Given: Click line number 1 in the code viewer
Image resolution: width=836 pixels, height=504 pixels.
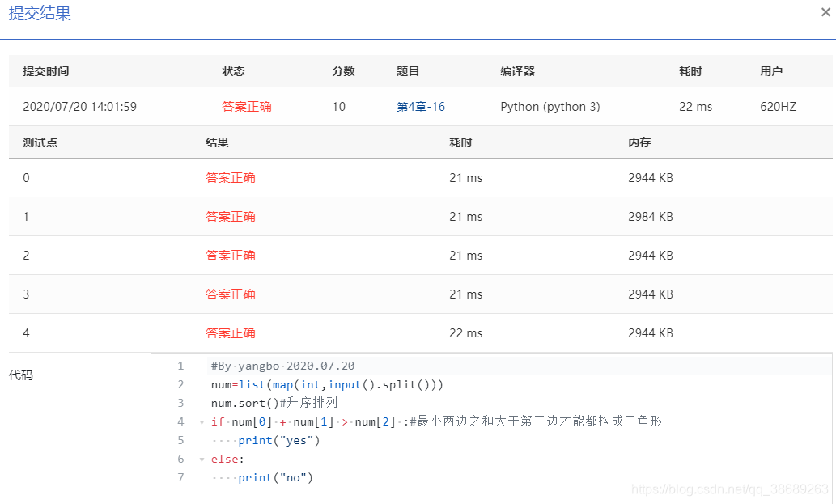Looking at the screenshot, I should coord(180,366).
